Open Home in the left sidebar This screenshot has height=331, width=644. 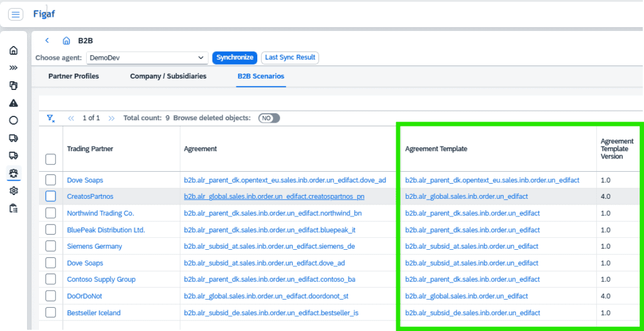14,50
